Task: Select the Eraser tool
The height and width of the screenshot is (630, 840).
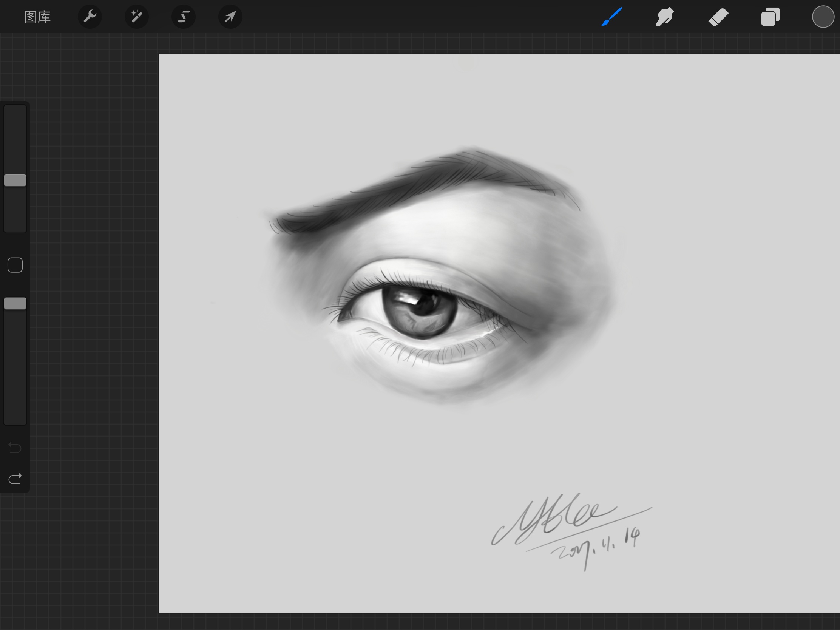Action: point(718,17)
